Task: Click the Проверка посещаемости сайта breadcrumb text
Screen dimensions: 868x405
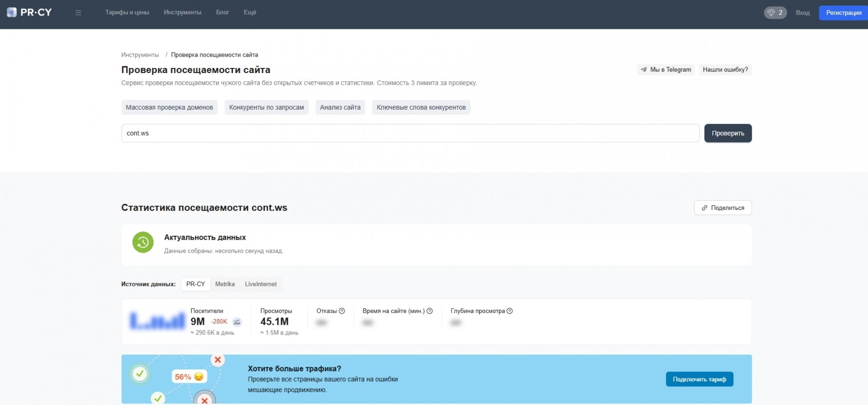Action: click(214, 55)
